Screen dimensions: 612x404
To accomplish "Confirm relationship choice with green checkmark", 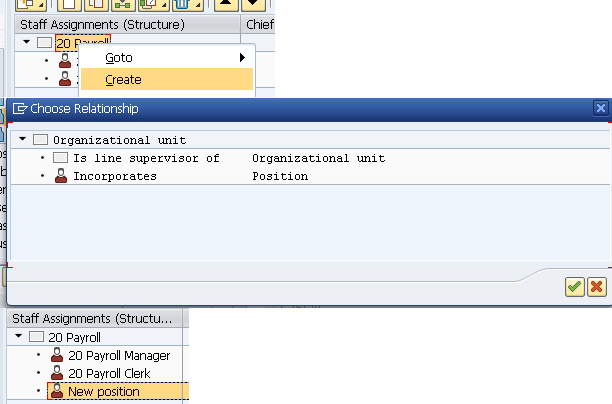I will pos(574,287).
